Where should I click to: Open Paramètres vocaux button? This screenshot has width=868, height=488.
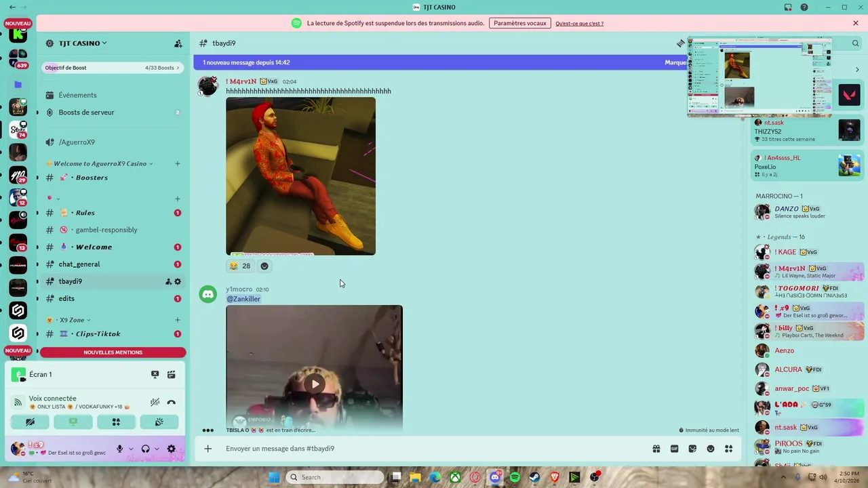pos(519,23)
